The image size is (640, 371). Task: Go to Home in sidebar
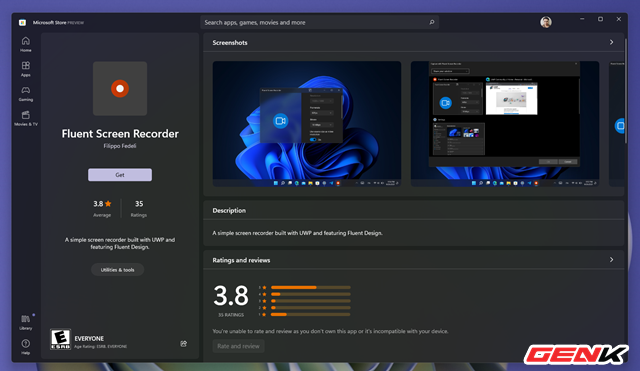[x=26, y=44]
